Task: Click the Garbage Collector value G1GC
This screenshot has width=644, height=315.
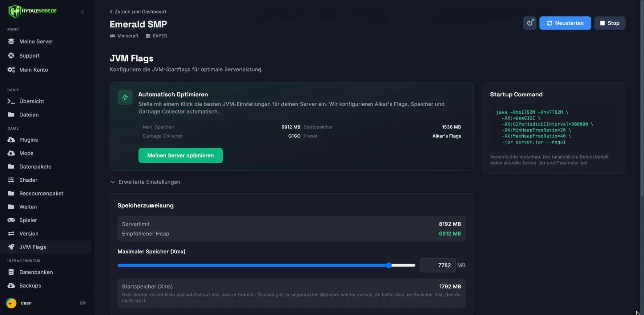Action: point(294,136)
